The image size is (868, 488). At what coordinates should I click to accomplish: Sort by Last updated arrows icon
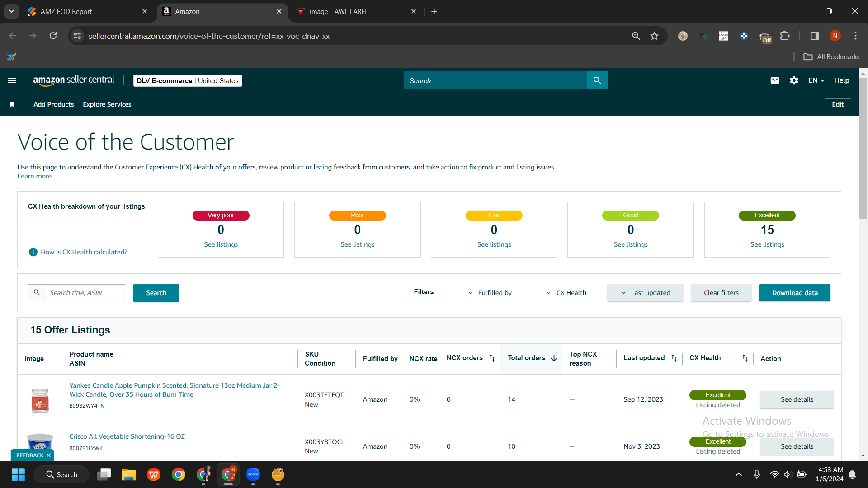[674, 358]
